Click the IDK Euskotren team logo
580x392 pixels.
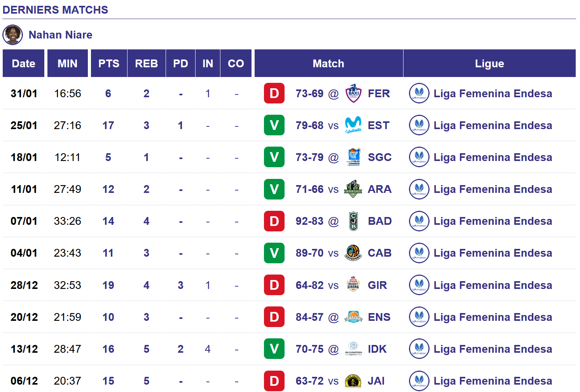(x=353, y=349)
